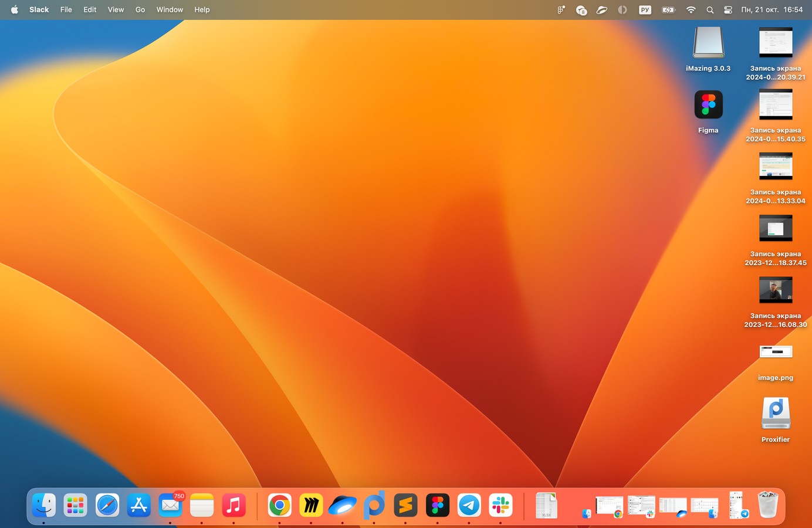This screenshot has height=528, width=812.
Task: Restore the minimized Chrome window from Dock
Action: click(609, 507)
